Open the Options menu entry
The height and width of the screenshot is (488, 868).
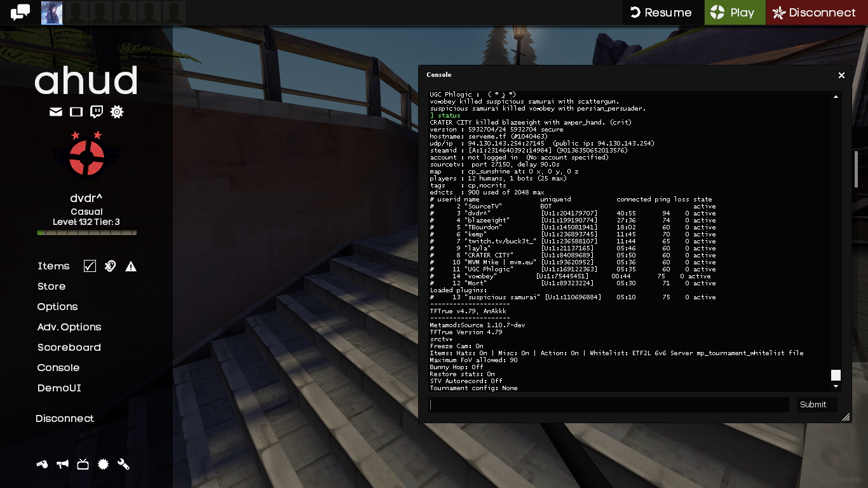tap(57, 307)
